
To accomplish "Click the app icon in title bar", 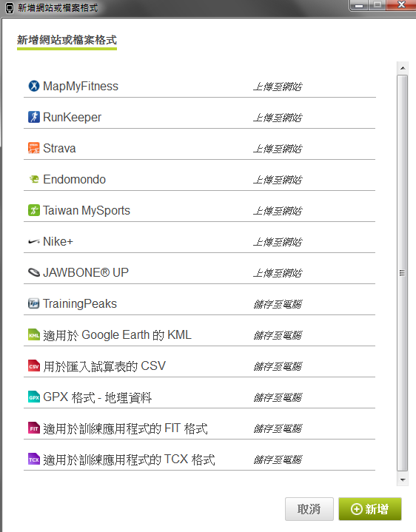I will 10,8.
